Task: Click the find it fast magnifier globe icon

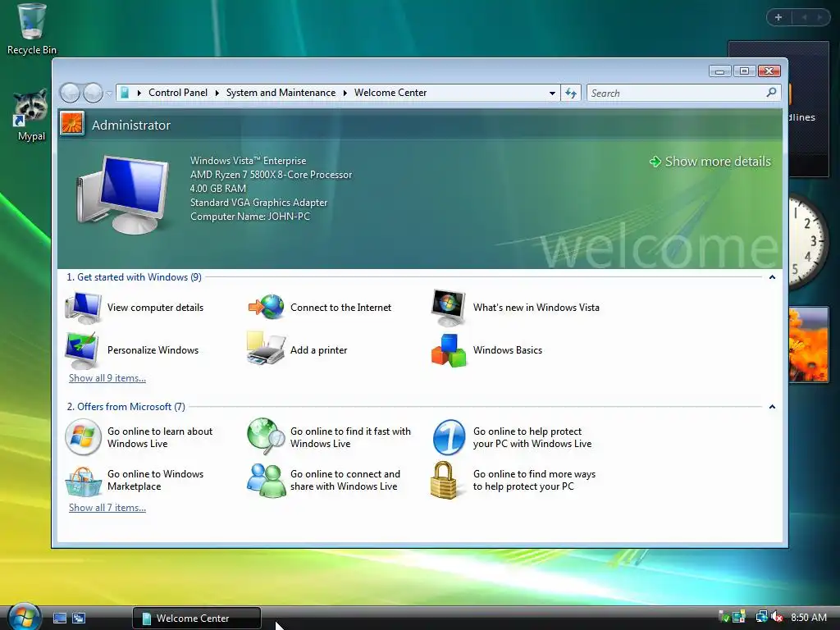Action: coord(266,436)
